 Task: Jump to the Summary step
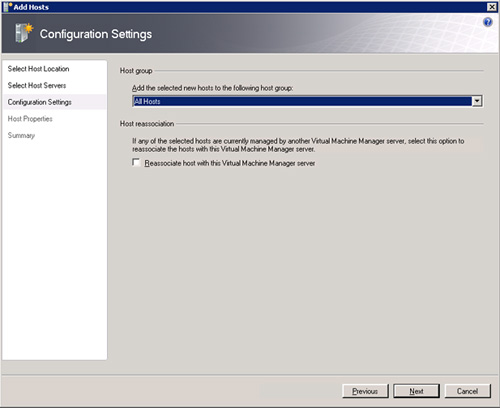pos(21,135)
